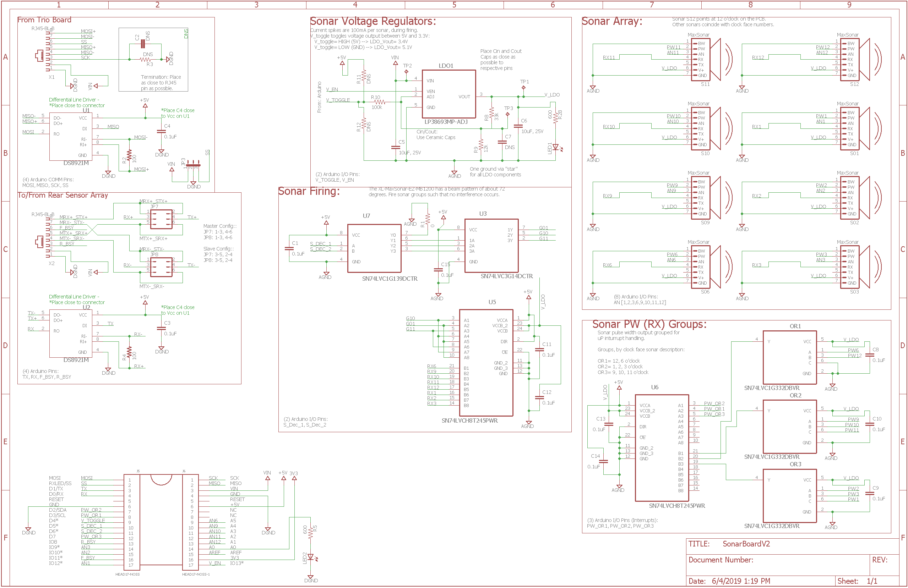Click the 'Sonar Firing:' heading
This screenshot has width=908, height=588.
309,191
